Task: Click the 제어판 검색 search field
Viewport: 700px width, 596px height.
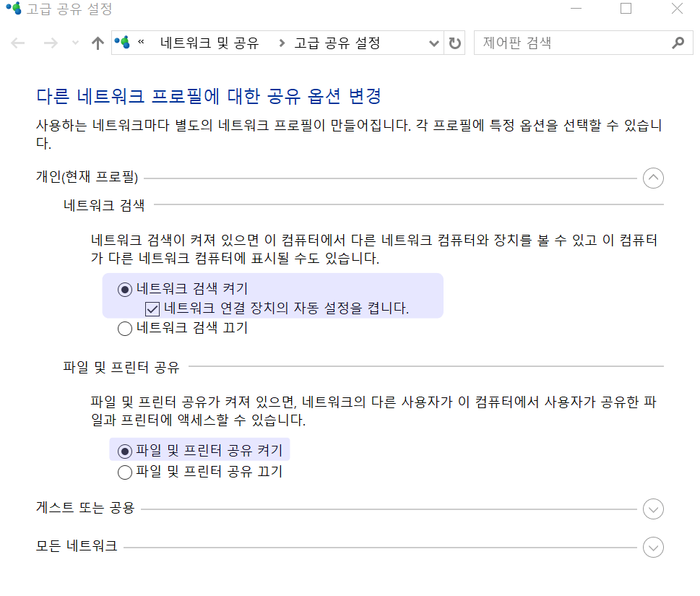Action: [x=571, y=43]
